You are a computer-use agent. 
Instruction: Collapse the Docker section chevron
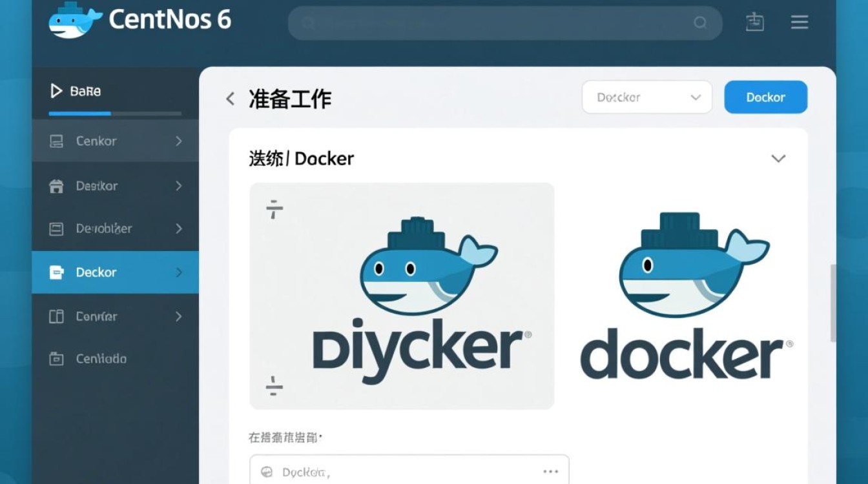[x=778, y=159]
